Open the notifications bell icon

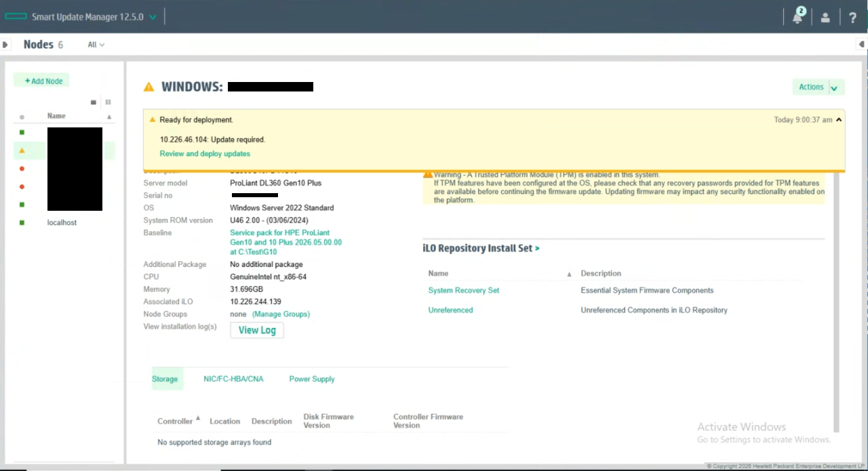click(x=797, y=17)
